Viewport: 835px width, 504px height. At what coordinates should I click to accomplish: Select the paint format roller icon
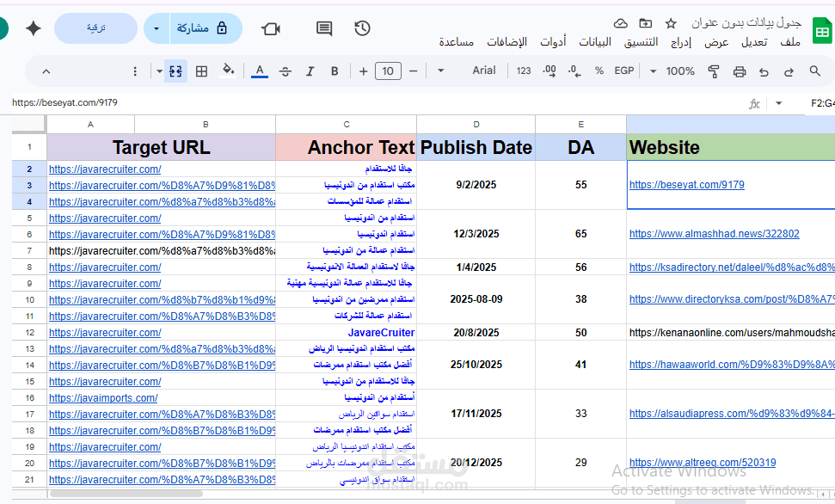coord(714,71)
